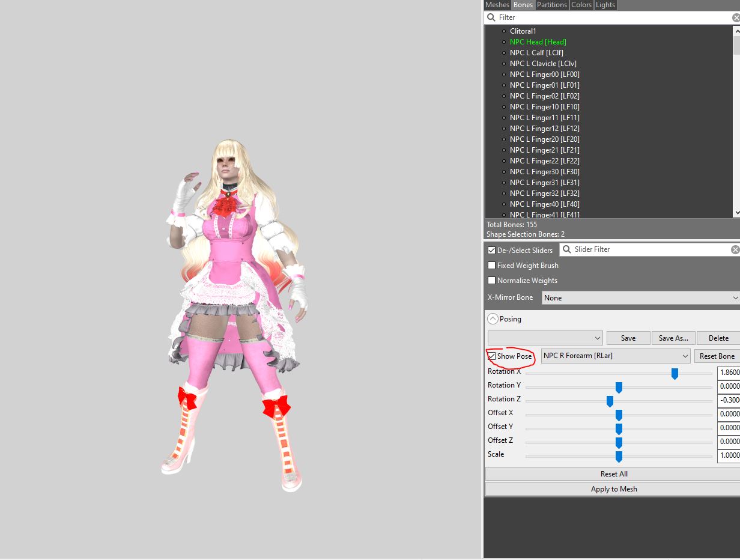Switch to the Colors tab
740x560 pixels.
581,5
